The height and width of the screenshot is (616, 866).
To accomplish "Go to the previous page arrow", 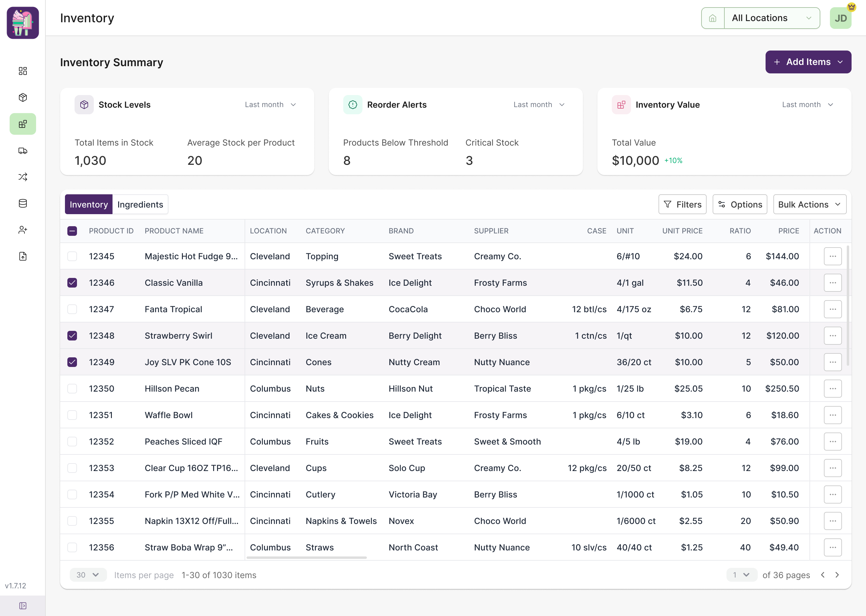I will point(823,575).
